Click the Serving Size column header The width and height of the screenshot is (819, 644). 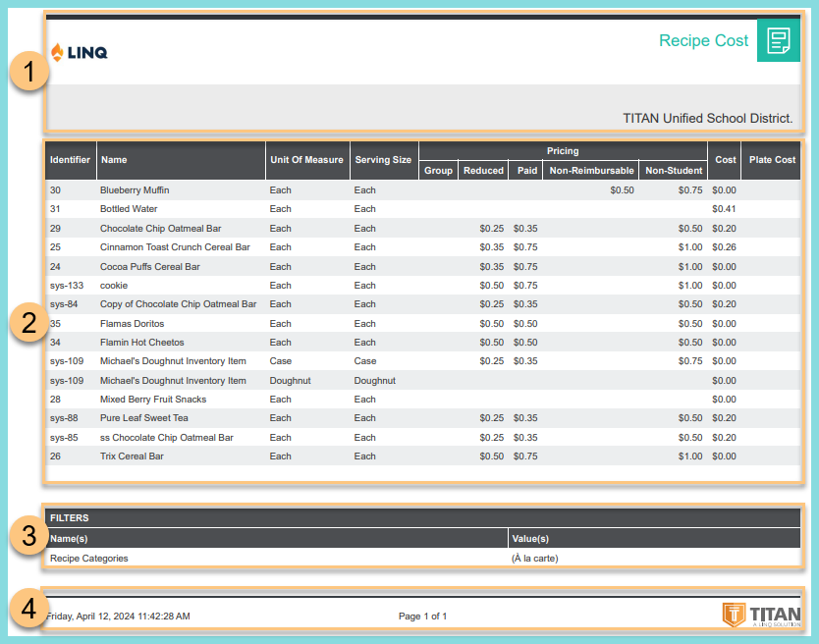pos(383,160)
